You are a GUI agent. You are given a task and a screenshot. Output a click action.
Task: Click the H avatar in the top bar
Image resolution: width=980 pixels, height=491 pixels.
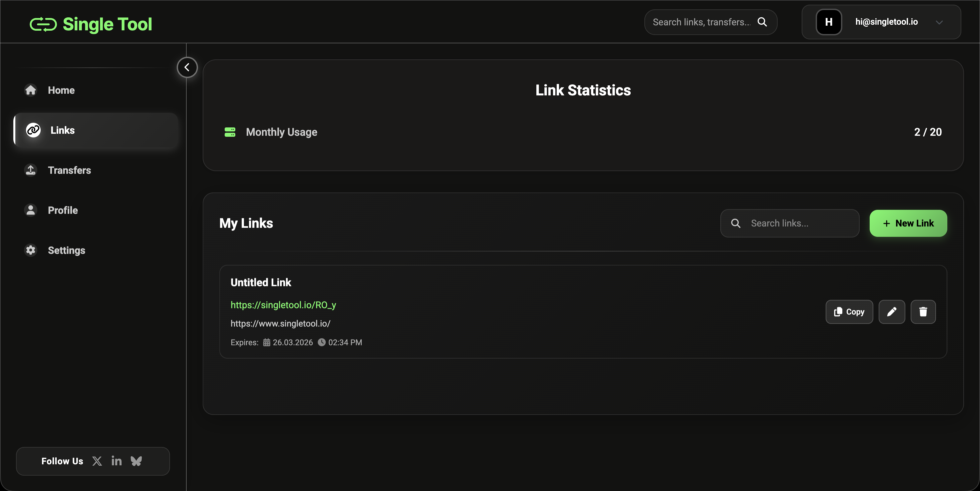click(x=828, y=22)
